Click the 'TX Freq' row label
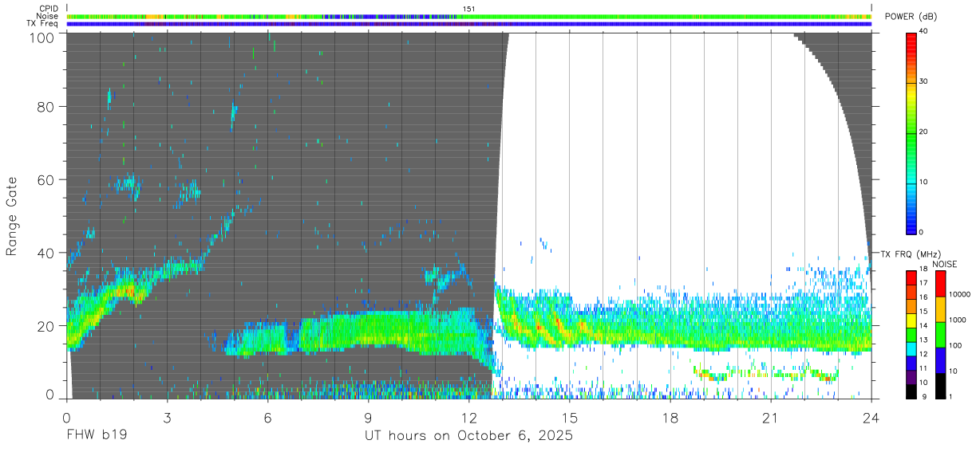Image resolution: width=980 pixels, height=452 pixels. [x=43, y=24]
